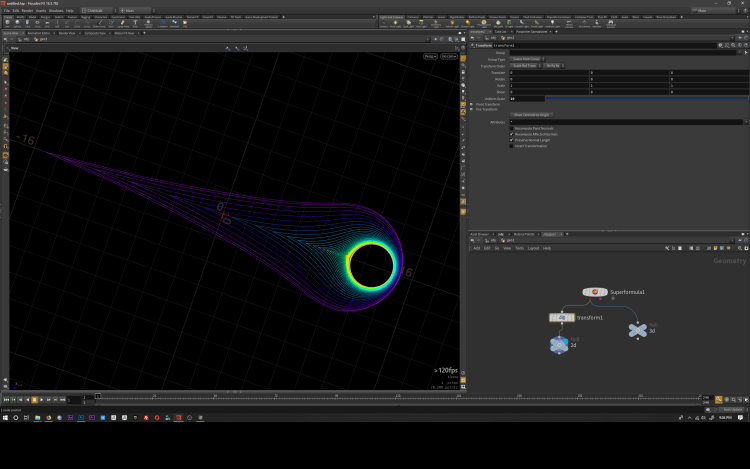Adjust the Uniform Scale slider
The width and height of the screenshot is (750, 469).
pyautogui.click(x=640, y=98)
